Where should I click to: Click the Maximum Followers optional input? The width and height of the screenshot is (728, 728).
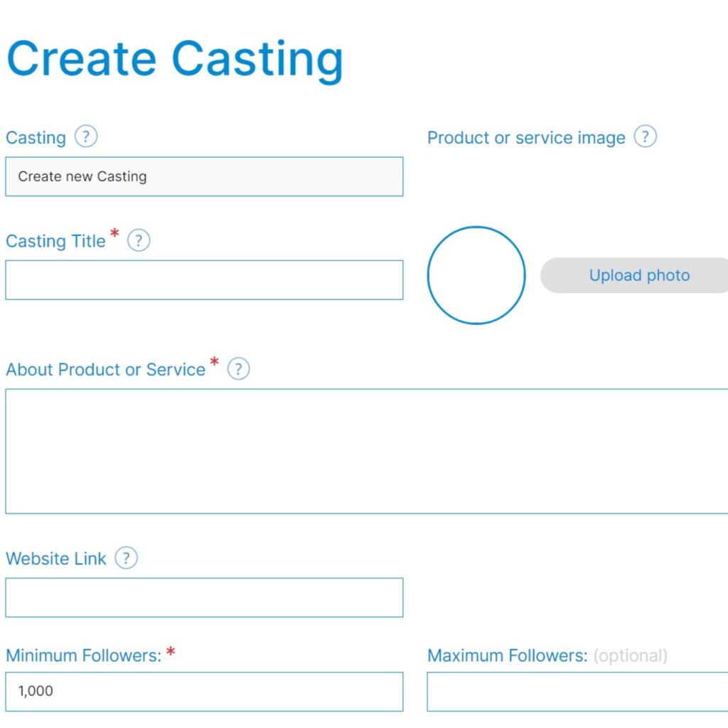tap(577, 692)
